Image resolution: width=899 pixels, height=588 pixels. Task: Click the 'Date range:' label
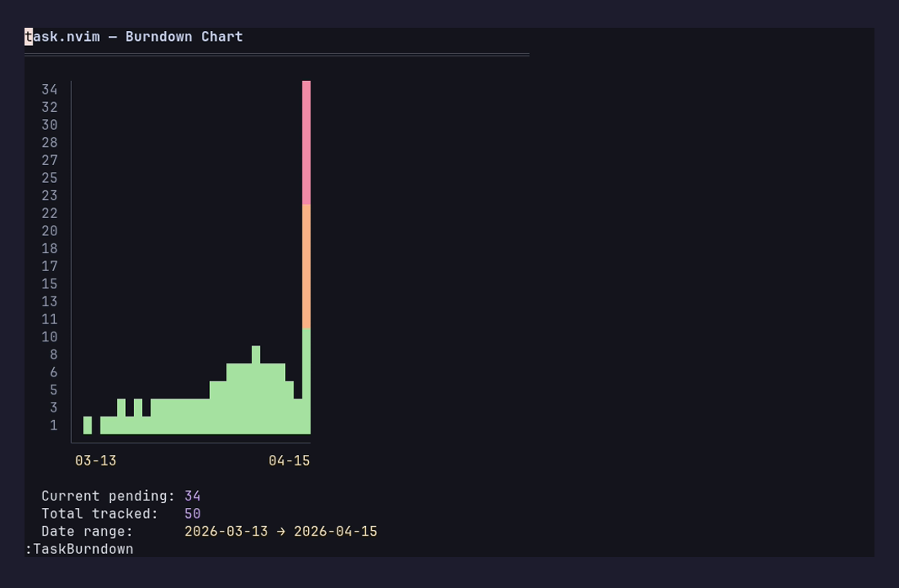(87, 532)
